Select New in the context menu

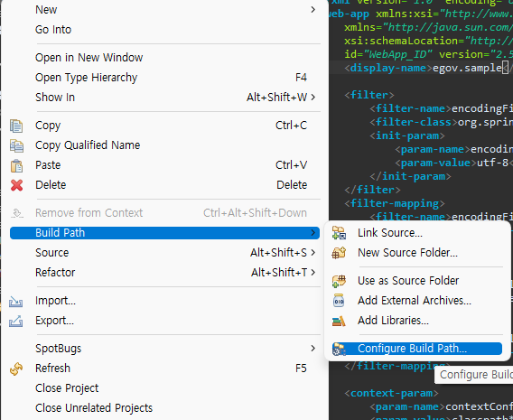(x=164, y=10)
